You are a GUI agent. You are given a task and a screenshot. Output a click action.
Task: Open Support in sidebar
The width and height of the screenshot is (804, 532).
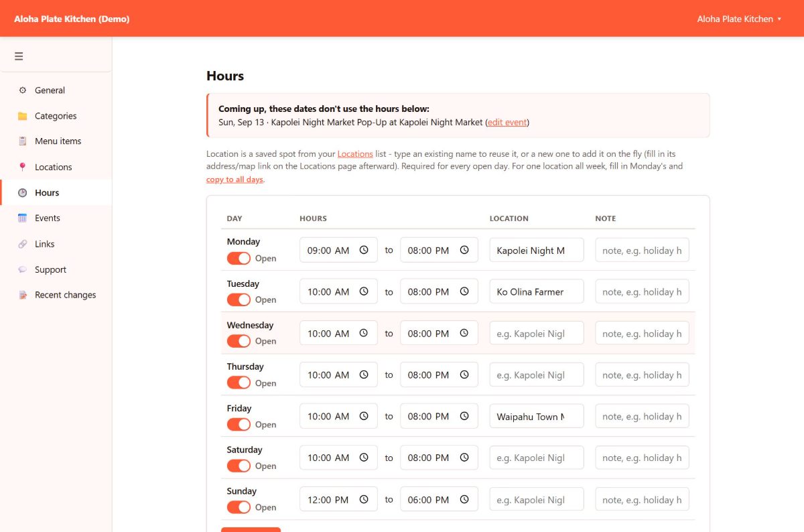56,269
